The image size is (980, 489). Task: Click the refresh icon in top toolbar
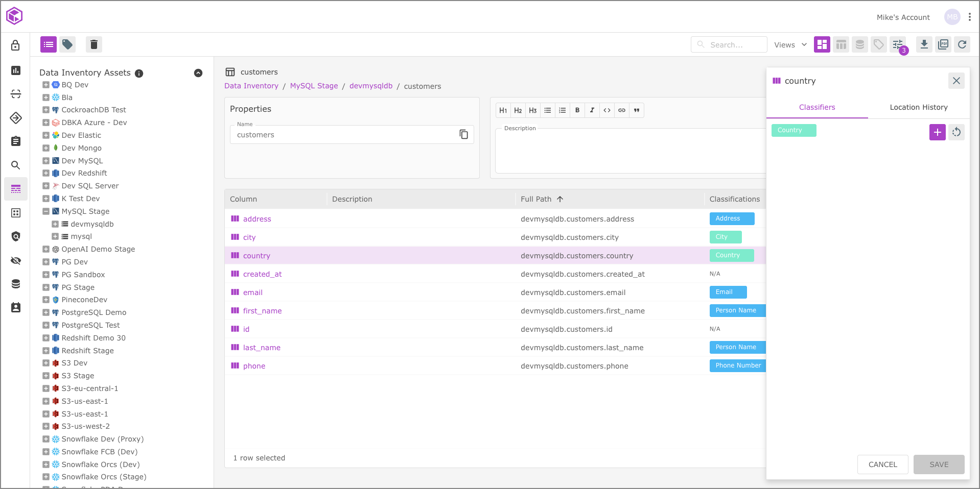(962, 45)
